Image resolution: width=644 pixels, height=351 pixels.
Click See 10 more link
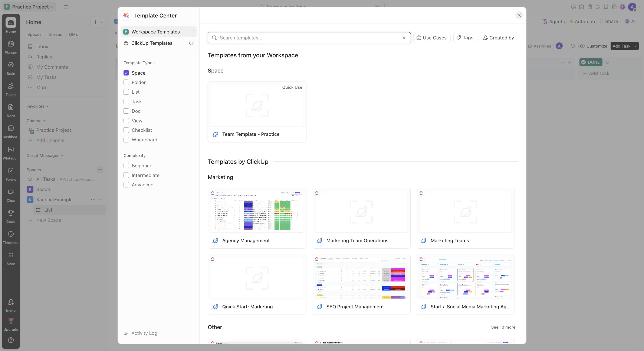[x=503, y=327]
